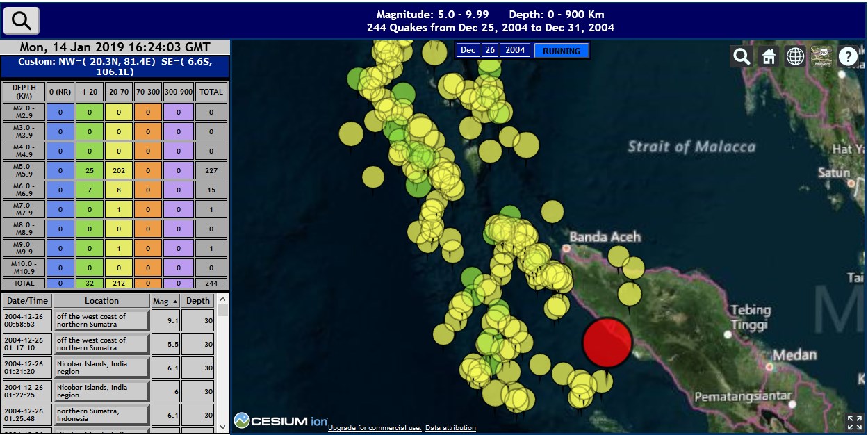Click the map geocoder search icon
Image resolution: width=868 pixels, height=435 pixels.
pyautogui.click(x=742, y=56)
